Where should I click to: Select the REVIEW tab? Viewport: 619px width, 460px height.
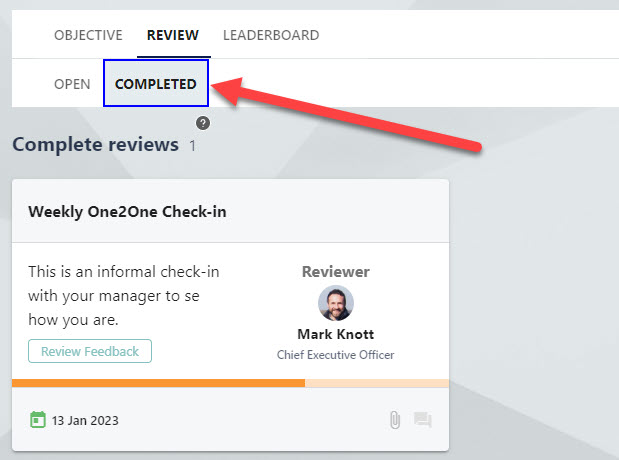(x=173, y=35)
